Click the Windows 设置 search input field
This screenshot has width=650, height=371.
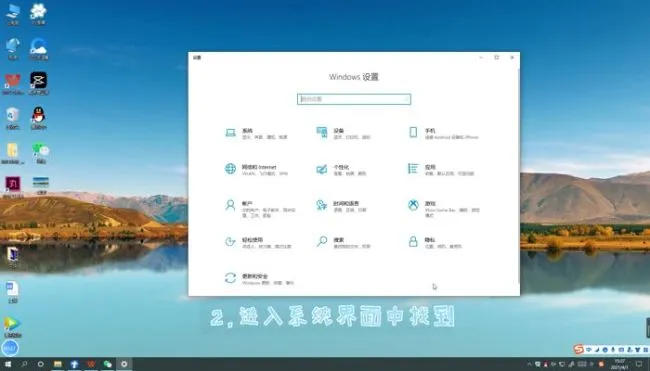(354, 99)
